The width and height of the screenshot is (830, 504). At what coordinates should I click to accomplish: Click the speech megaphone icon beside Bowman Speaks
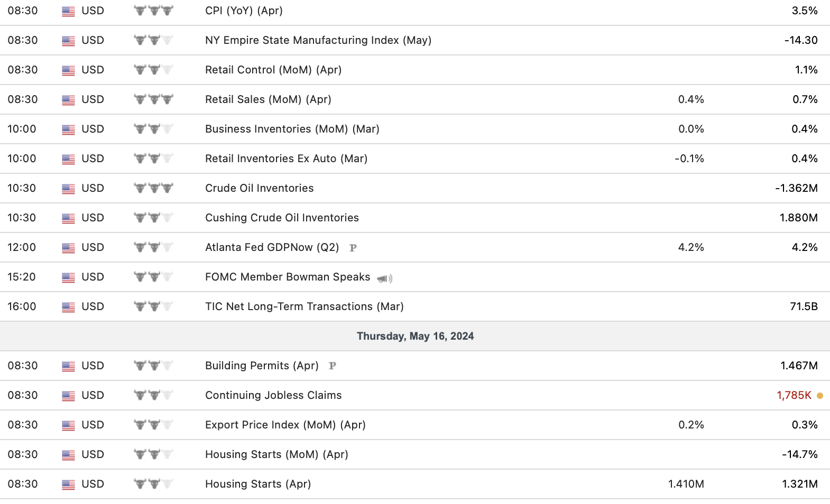click(384, 278)
